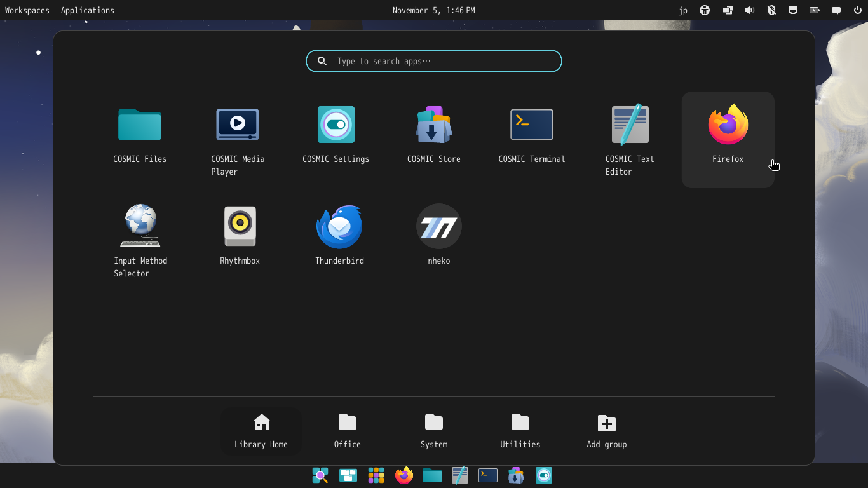
Task: Switch to the Office app group
Action: point(348,431)
